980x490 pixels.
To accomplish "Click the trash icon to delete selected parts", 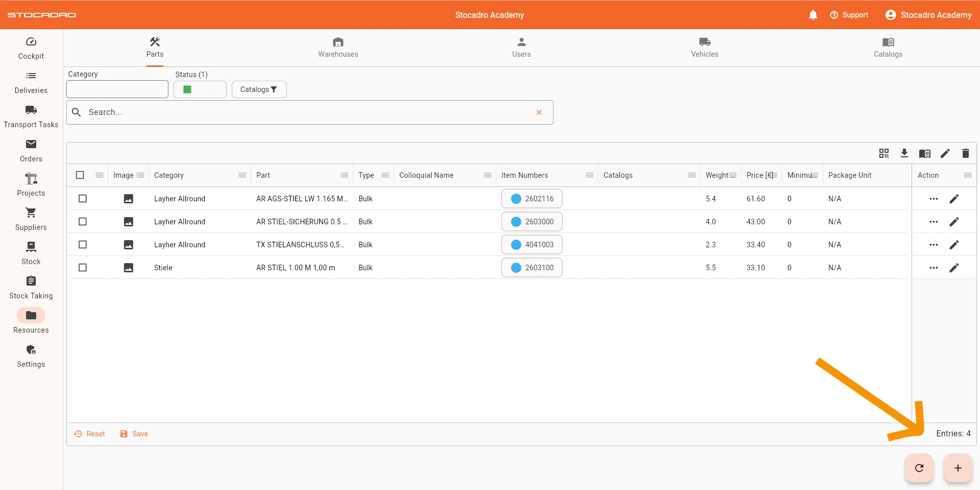I will click(965, 153).
